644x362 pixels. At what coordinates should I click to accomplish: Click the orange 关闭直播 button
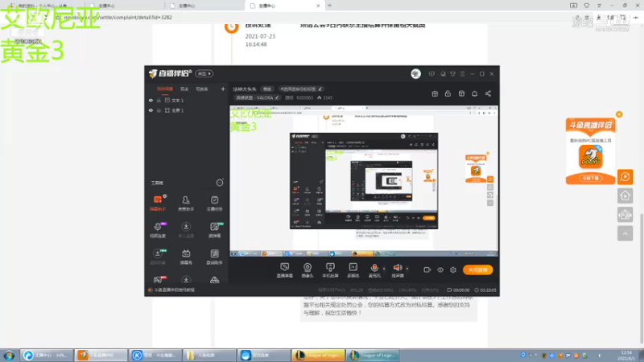pos(478,269)
